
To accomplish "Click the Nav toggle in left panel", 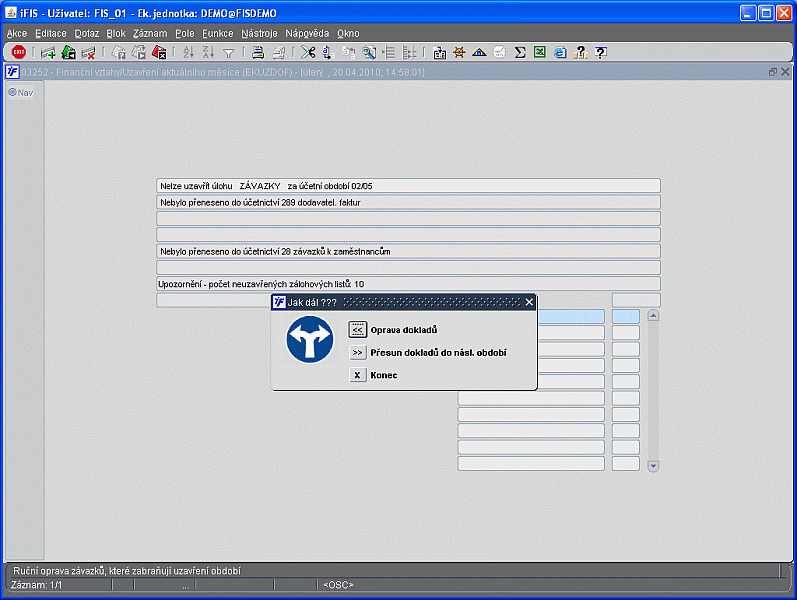I will [21, 93].
